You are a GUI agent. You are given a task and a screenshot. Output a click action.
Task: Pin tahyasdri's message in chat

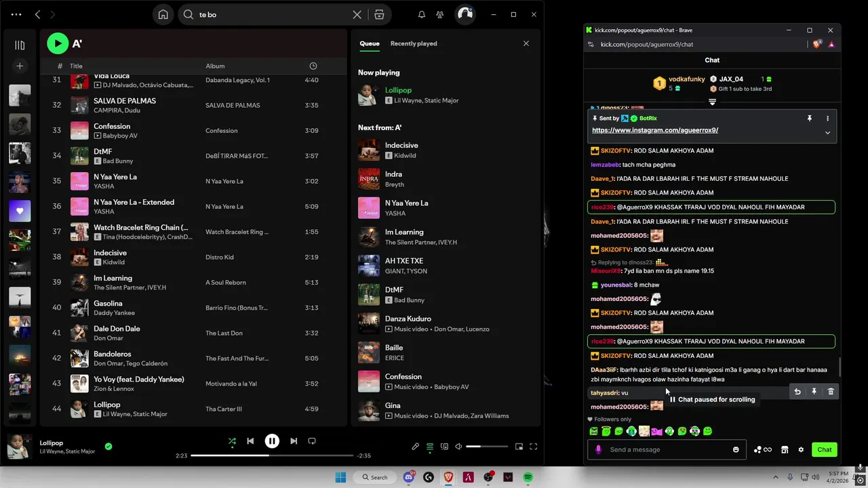(x=814, y=392)
